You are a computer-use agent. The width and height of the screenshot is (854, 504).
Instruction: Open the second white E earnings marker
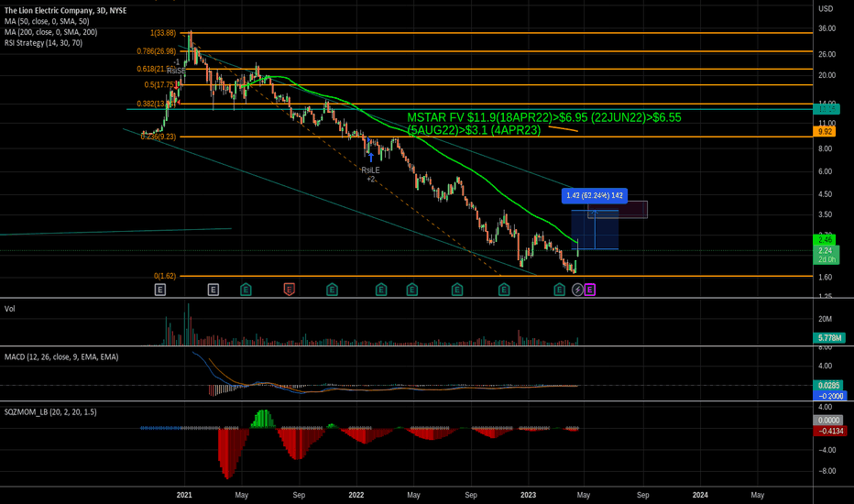click(213, 290)
